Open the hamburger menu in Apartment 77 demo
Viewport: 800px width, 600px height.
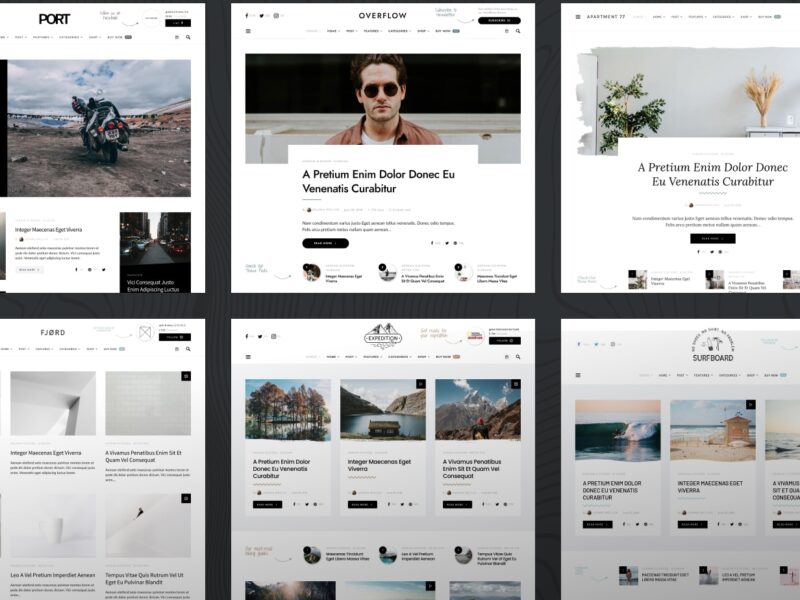(x=578, y=17)
